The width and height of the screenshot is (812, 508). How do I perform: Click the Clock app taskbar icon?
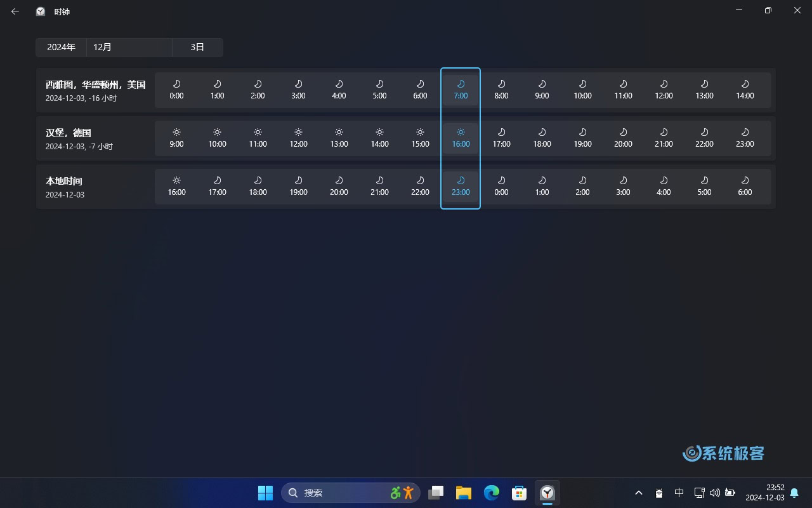point(547,493)
